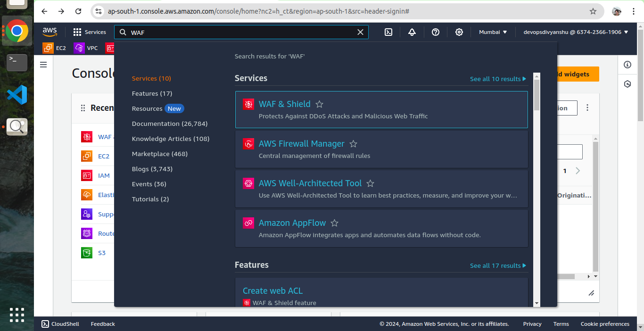The height and width of the screenshot is (331, 644).
Task: Expand the Mumbai region dropdown
Action: tap(493, 32)
